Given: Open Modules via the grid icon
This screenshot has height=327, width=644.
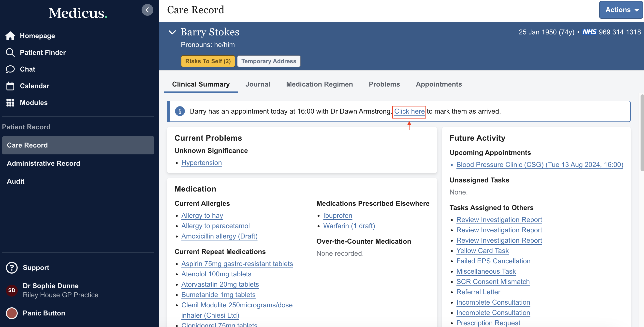Looking at the screenshot, I should (x=10, y=103).
